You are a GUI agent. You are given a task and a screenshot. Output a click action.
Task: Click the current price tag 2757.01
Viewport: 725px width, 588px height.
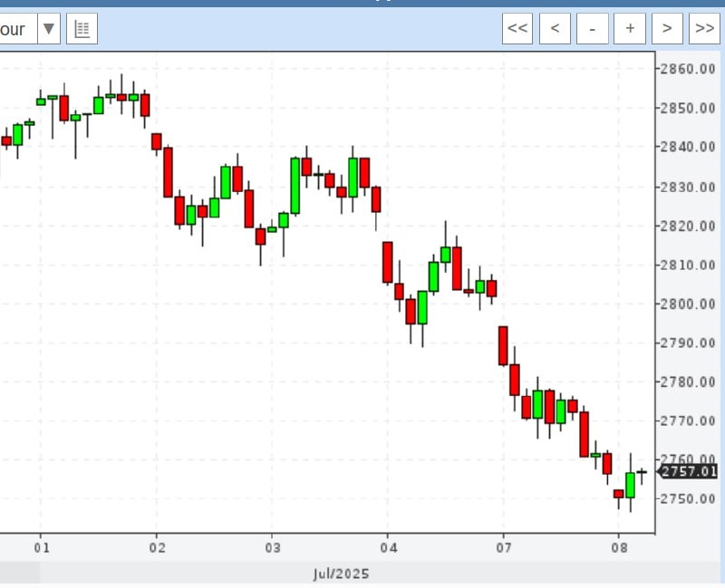pos(688,471)
